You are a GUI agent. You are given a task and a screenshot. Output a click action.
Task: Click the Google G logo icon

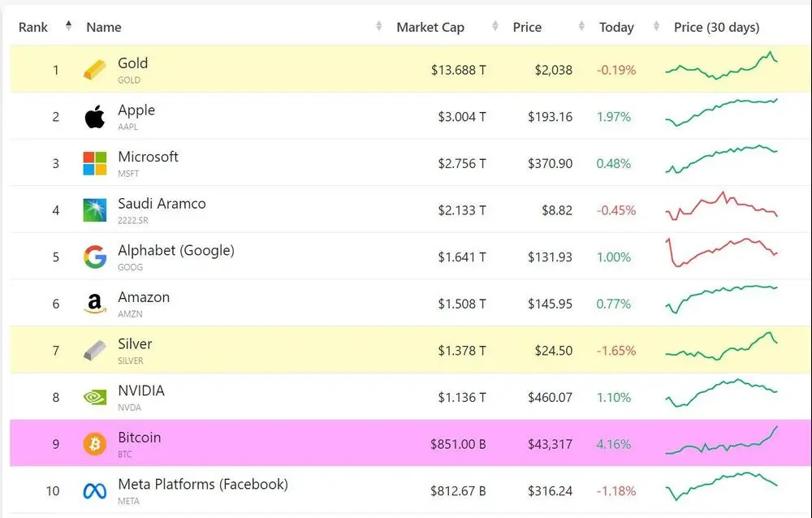(95, 257)
